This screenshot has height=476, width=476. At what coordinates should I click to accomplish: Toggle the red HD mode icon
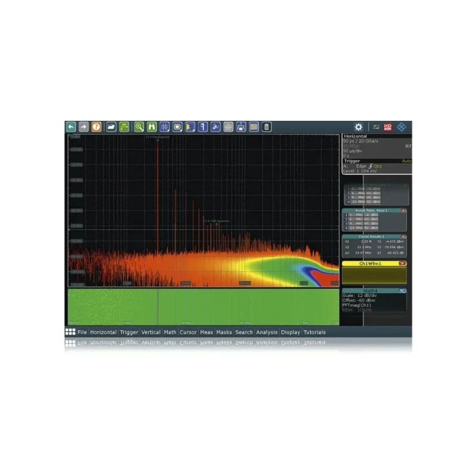(x=388, y=127)
